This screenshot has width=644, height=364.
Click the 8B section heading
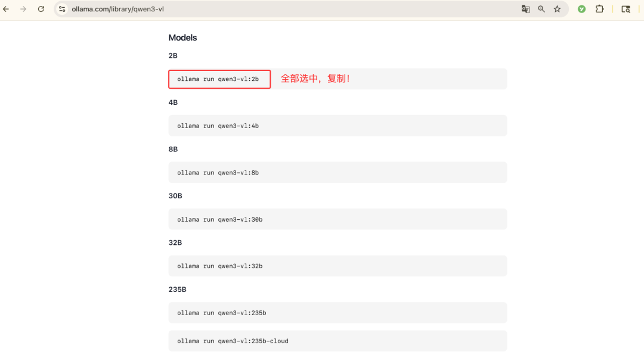(173, 150)
